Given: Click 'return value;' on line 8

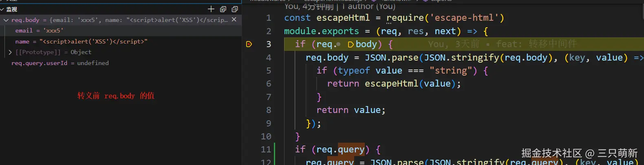Looking at the screenshot, I should (351, 110).
